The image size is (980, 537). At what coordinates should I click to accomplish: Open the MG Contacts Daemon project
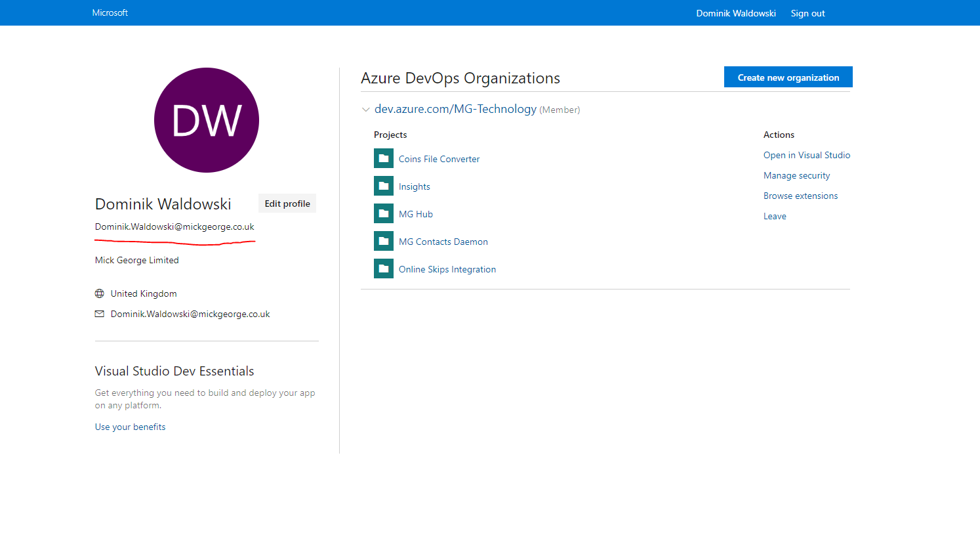tap(443, 242)
